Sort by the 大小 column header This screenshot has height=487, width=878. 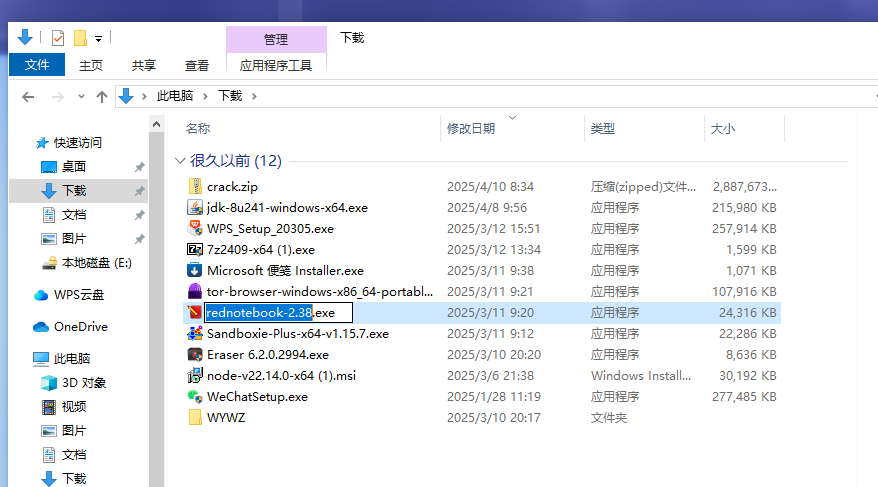723,128
